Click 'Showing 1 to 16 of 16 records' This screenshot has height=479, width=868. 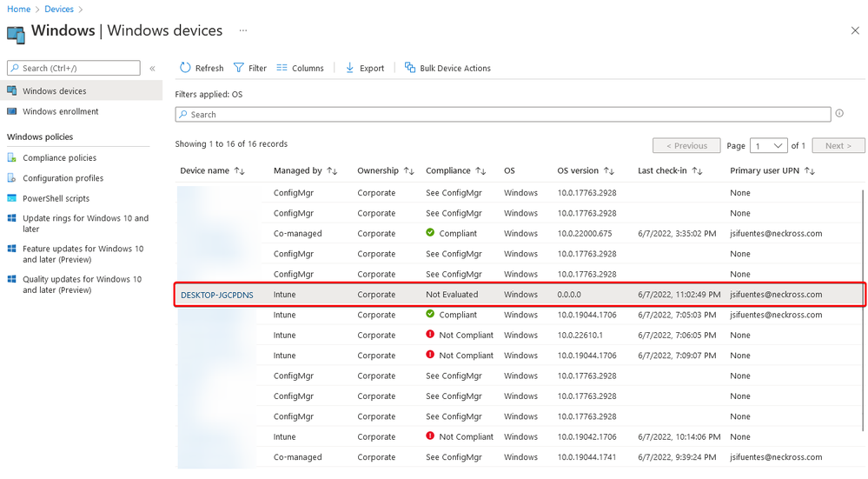tap(231, 143)
